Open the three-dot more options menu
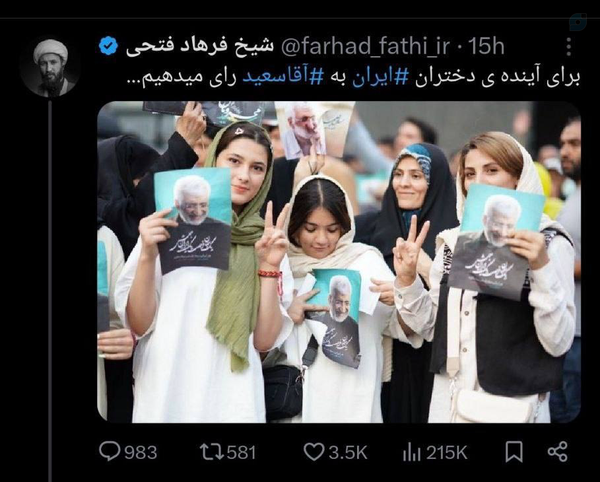Viewport: 600px width, 482px height. (x=569, y=47)
